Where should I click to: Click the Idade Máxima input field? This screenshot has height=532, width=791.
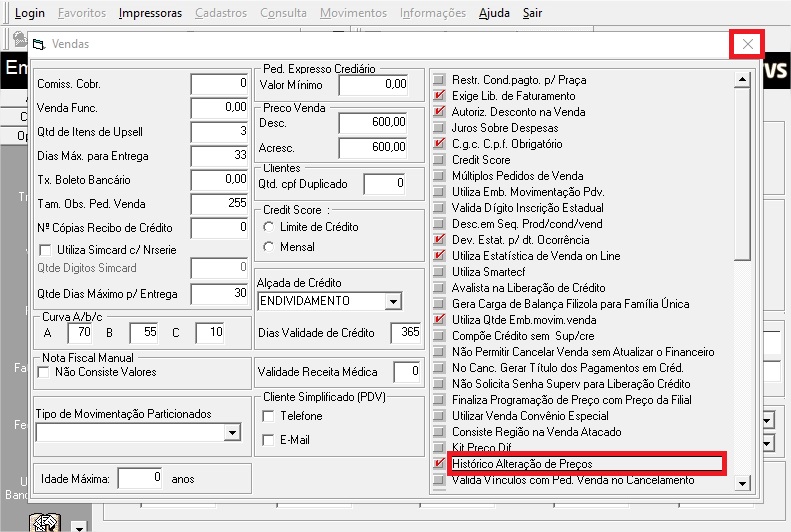[x=140, y=479]
